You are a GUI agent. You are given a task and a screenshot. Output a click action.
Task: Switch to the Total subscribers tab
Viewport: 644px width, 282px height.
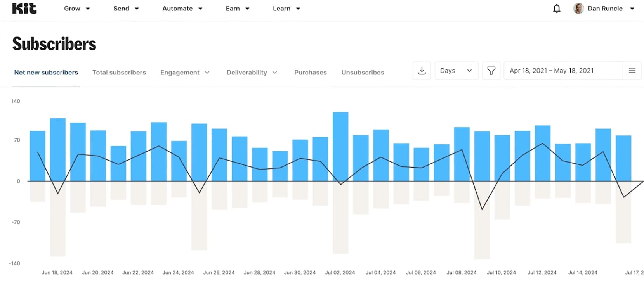[119, 73]
